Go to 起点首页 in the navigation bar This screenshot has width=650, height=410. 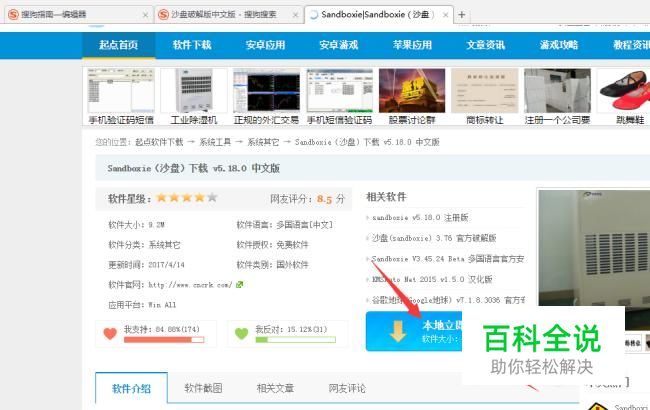(119, 45)
